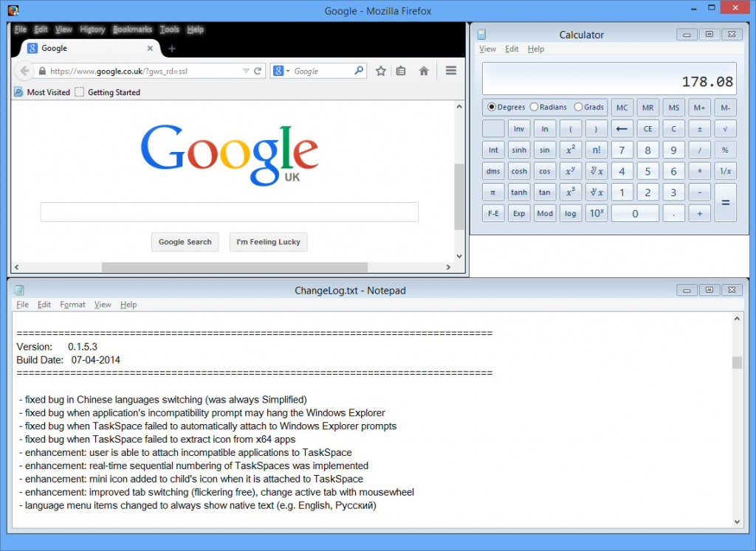Bookmark this page with the star icon

pos(381,71)
